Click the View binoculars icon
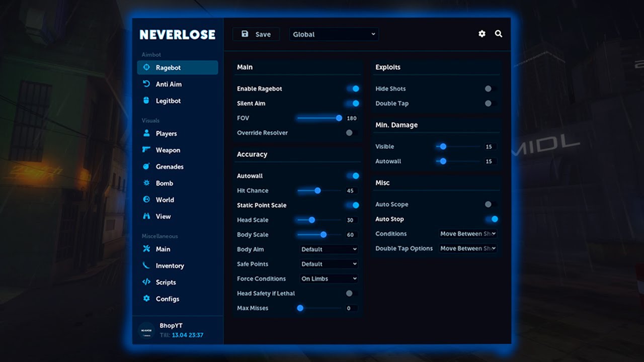 coord(146,216)
